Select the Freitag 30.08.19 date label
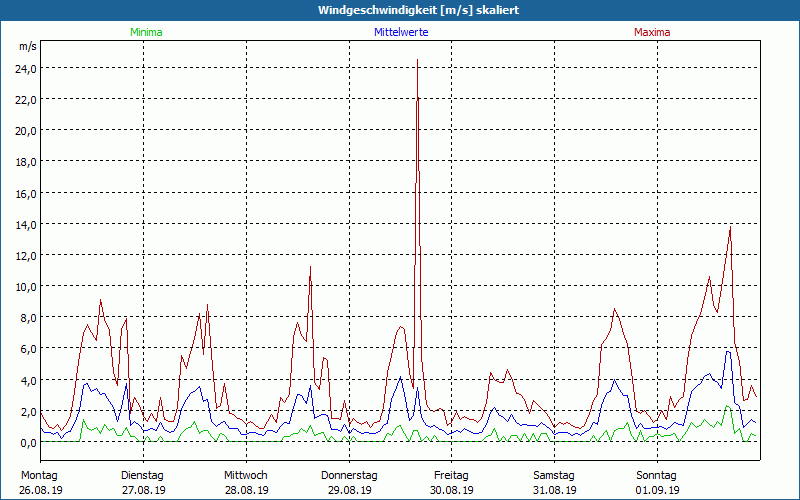This screenshot has width=800, height=500. coord(451,483)
